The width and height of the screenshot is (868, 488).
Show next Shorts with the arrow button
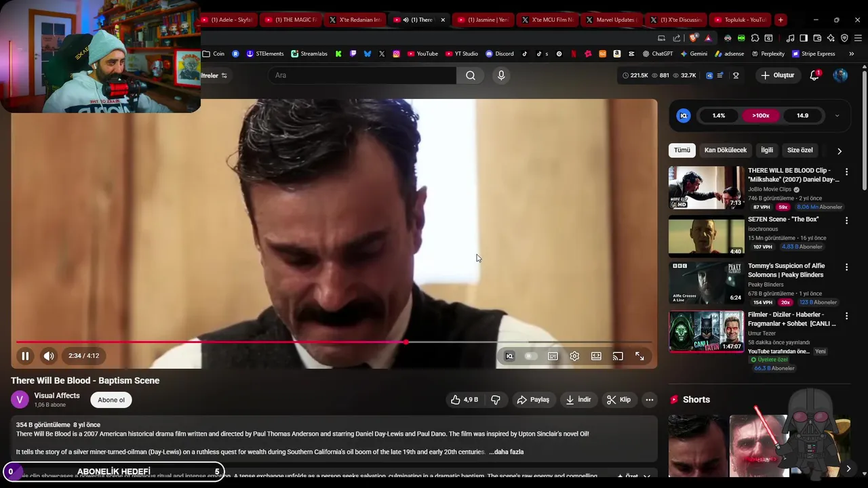point(848,469)
